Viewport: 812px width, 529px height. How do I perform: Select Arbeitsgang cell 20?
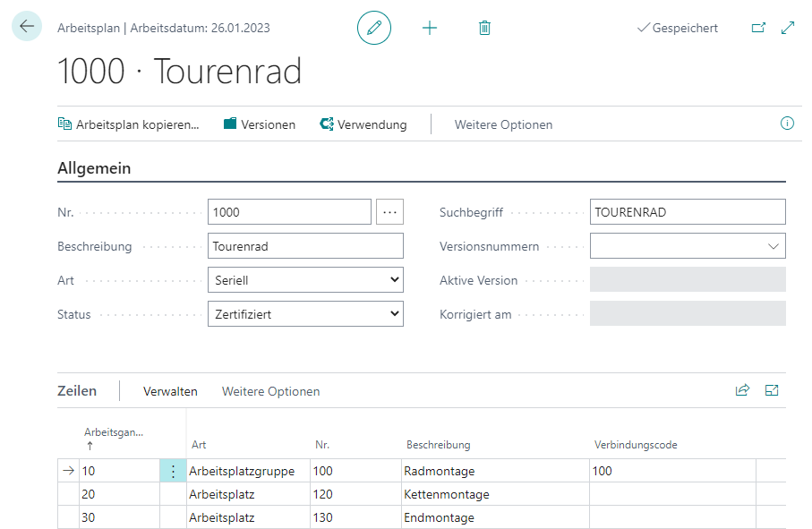click(x=120, y=494)
